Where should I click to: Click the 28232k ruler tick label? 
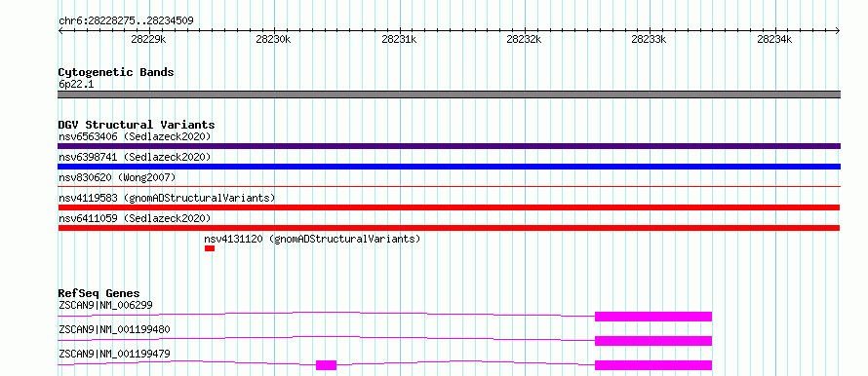(x=524, y=39)
